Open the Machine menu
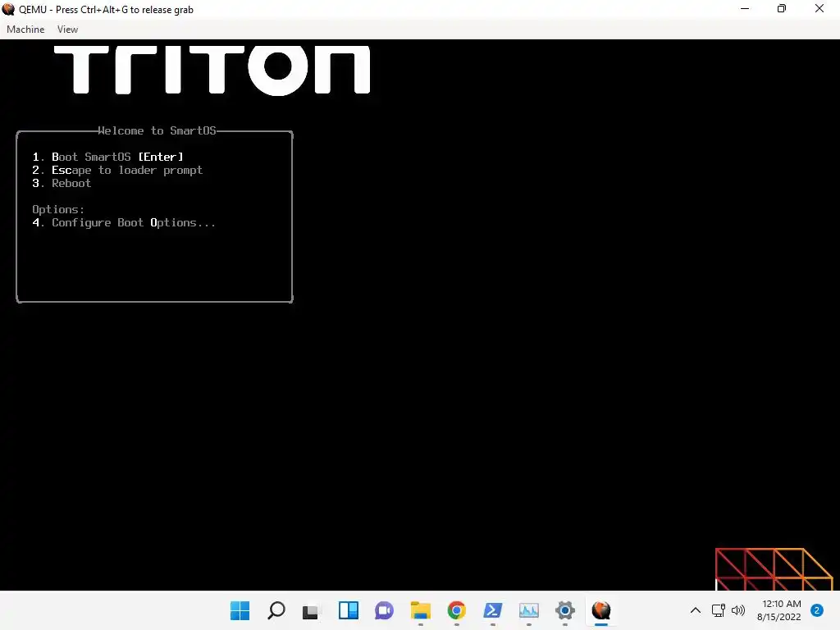The image size is (840, 630). coord(25,30)
